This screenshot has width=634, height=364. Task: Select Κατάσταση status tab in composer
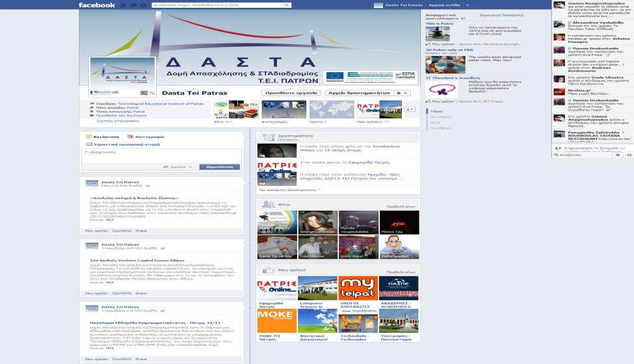pyautogui.click(x=103, y=136)
